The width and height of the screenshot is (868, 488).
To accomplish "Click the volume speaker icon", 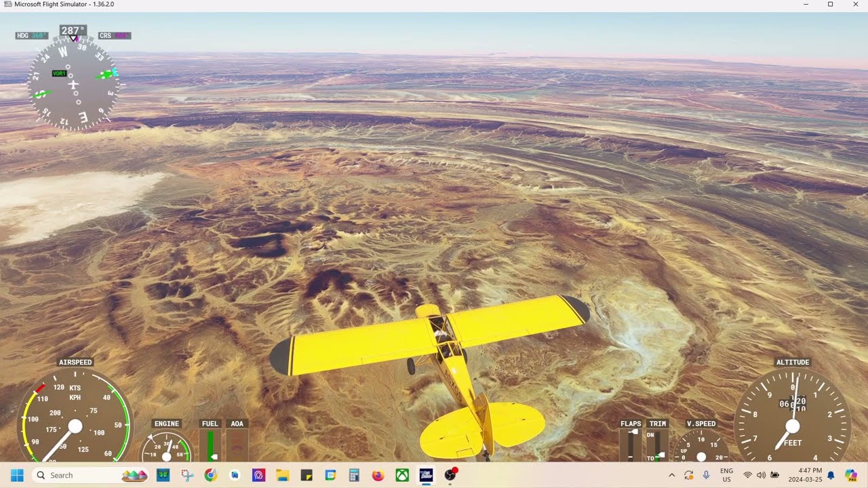I will tap(761, 475).
